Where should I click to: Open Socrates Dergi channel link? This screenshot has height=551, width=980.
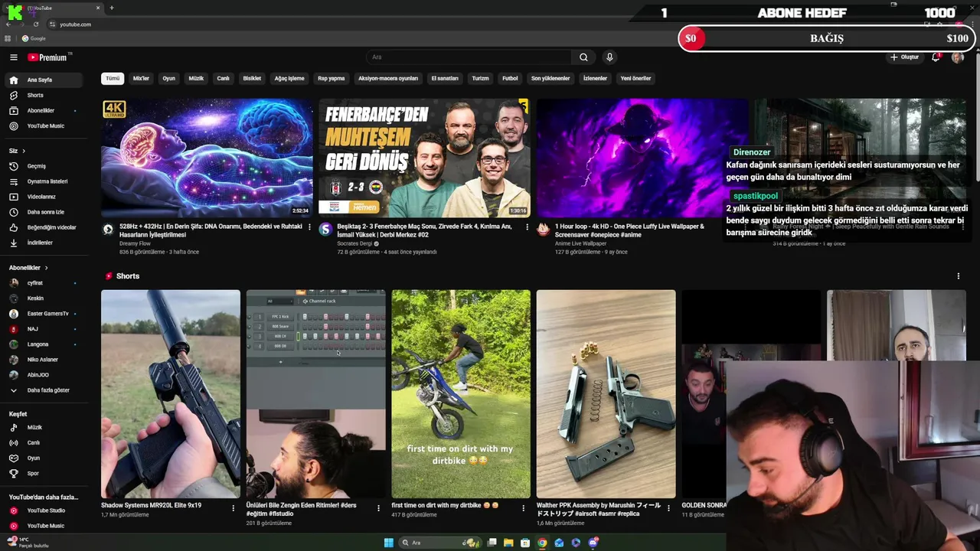point(354,243)
